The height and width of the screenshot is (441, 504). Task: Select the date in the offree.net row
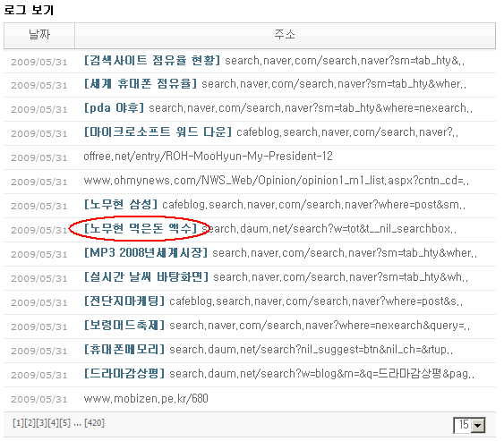coord(39,157)
